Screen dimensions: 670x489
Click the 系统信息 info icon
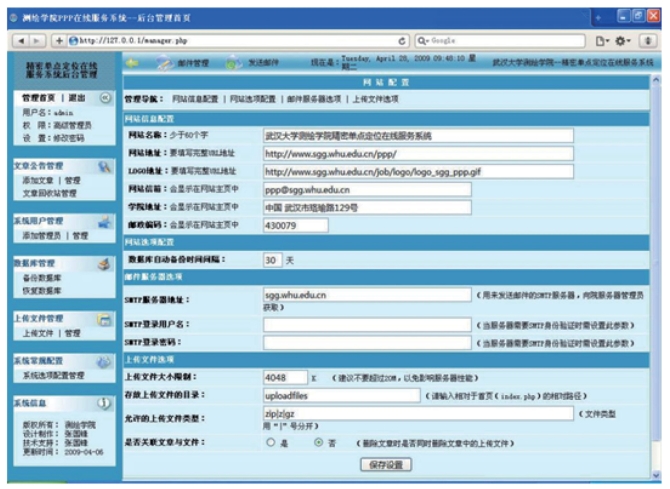tap(104, 403)
